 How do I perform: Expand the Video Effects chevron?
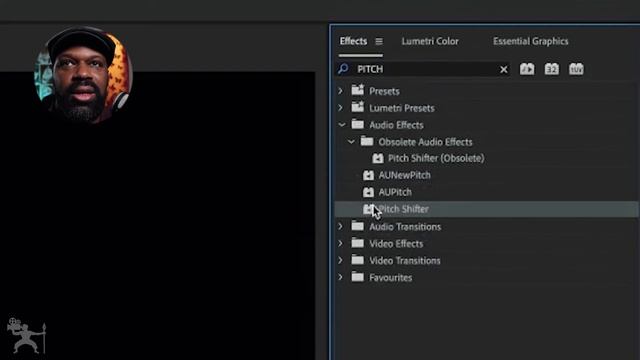click(340, 243)
